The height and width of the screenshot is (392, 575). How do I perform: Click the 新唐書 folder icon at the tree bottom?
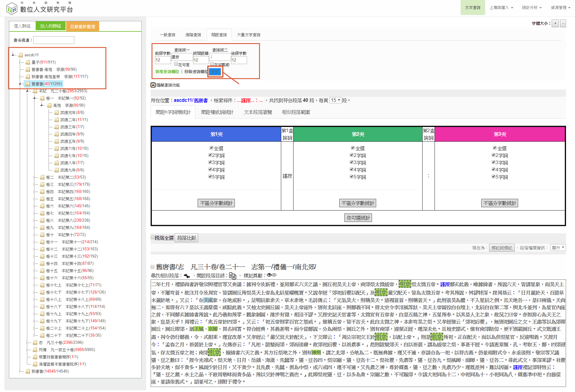[x=28, y=371]
